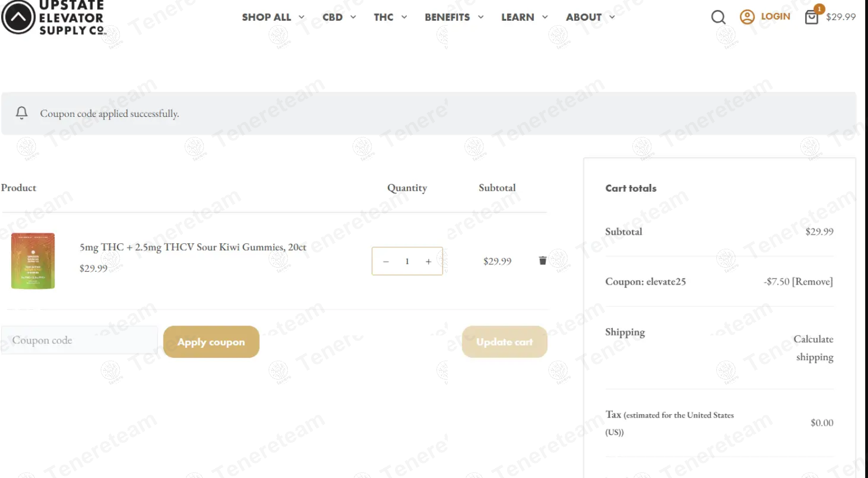The image size is (868, 478).
Task: Expand the THC dropdown menu
Action: coord(390,17)
